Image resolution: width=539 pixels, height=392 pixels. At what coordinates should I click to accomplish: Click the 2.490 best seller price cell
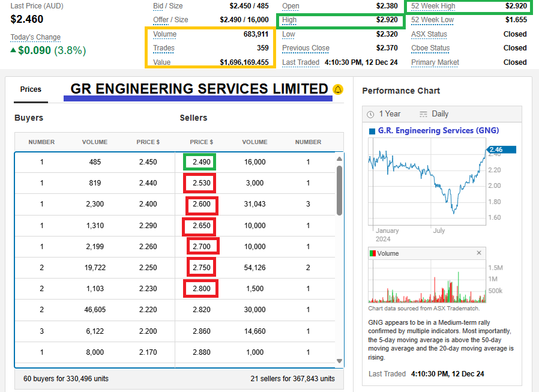(200, 162)
